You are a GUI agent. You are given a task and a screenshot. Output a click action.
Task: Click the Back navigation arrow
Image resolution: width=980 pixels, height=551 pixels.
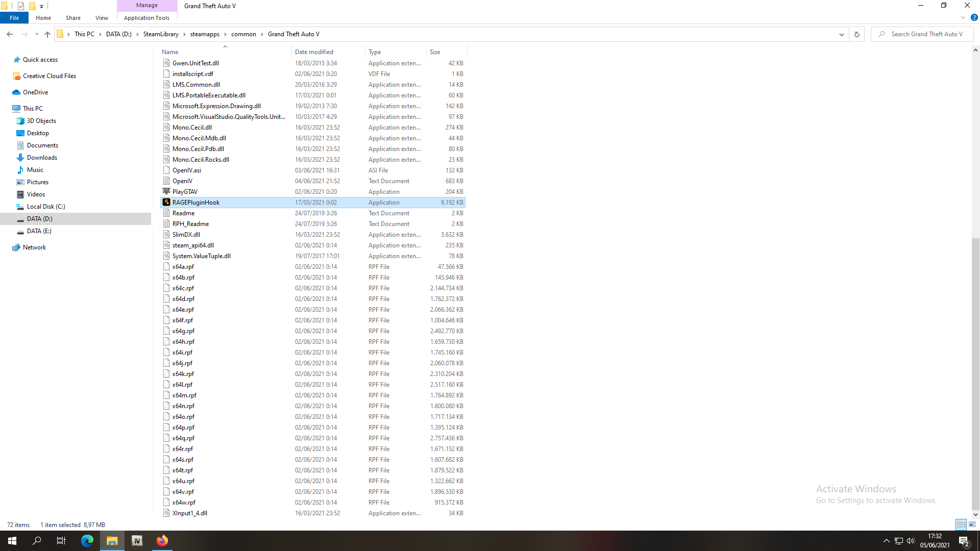click(10, 34)
